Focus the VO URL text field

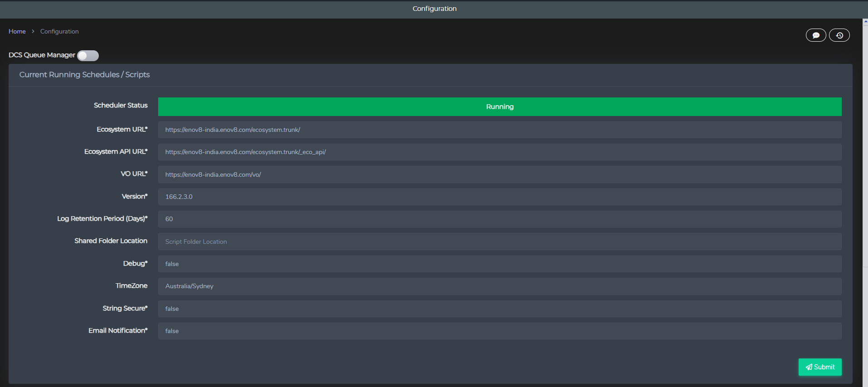point(499,174)
